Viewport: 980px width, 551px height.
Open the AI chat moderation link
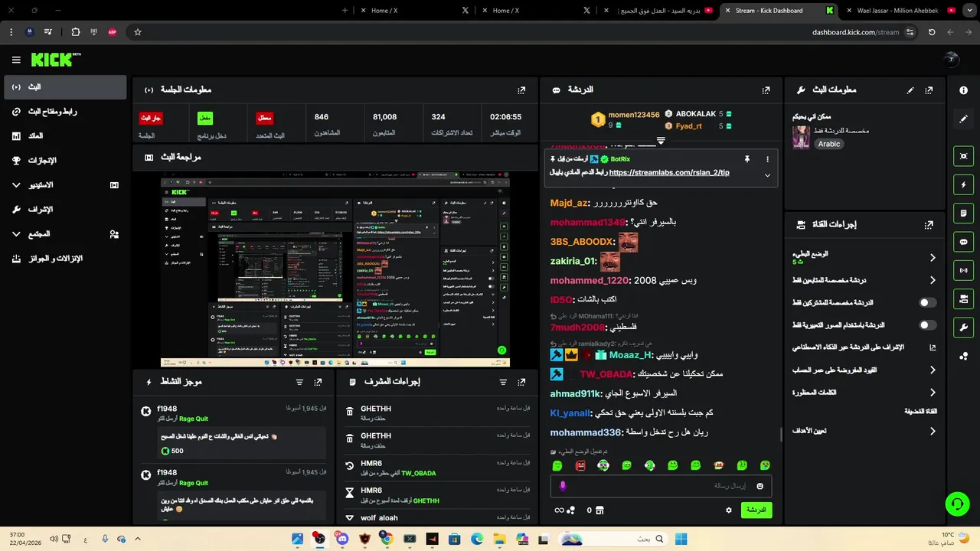864,347
